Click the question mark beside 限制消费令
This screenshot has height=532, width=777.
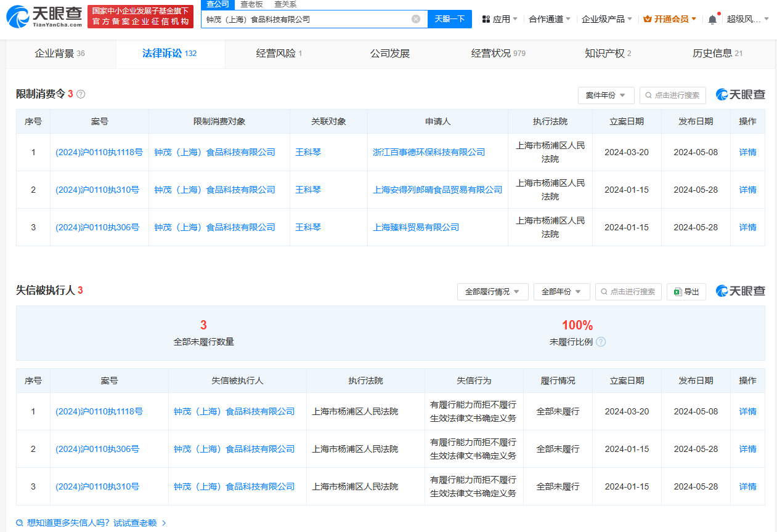[x=81, y=94]
